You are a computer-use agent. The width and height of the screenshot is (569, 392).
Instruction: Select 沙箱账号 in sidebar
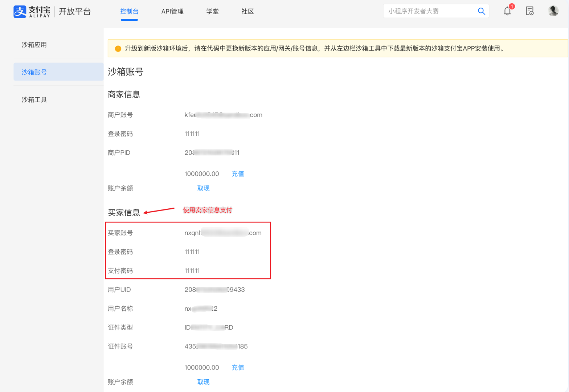58,72
